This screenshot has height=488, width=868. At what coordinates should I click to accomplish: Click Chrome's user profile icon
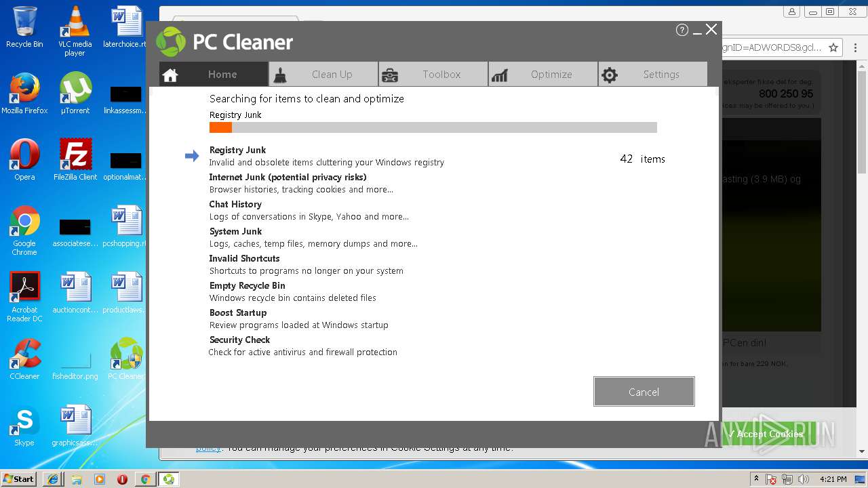click(x=791, y=12)
